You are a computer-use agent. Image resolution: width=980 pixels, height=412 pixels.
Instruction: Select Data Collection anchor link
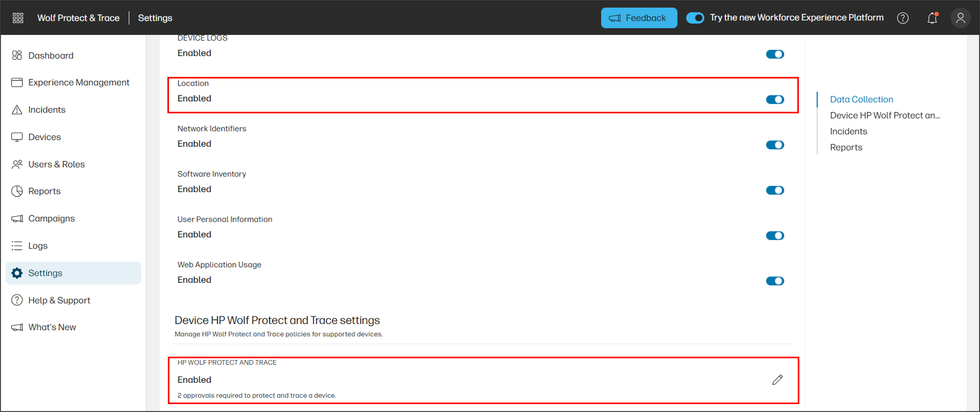[x=861, y=99]
